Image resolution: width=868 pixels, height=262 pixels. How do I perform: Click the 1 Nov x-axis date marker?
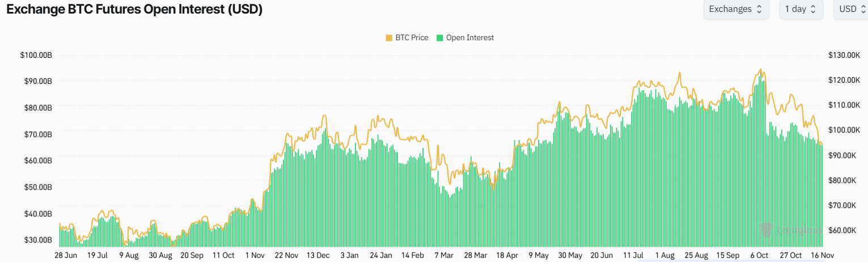coord(253,255)
